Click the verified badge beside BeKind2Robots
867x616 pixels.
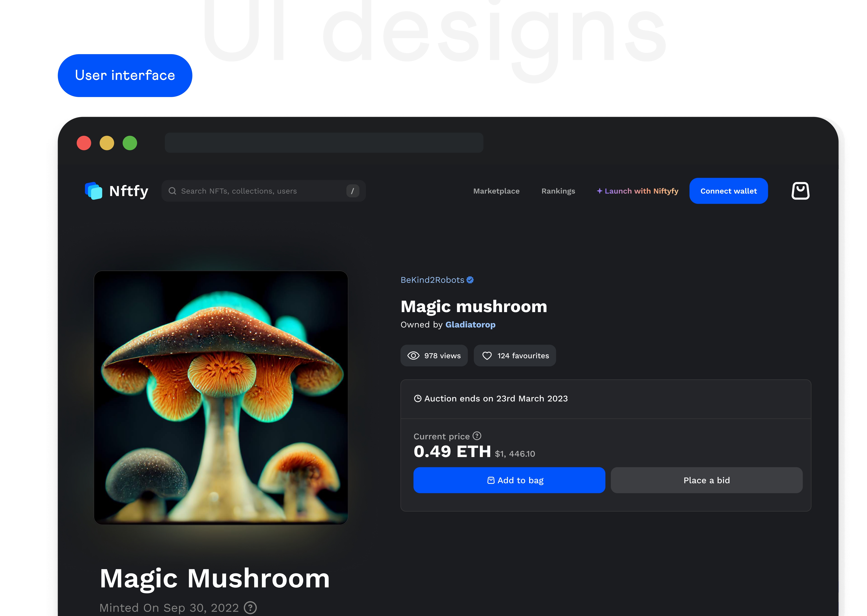pos(470,280)
